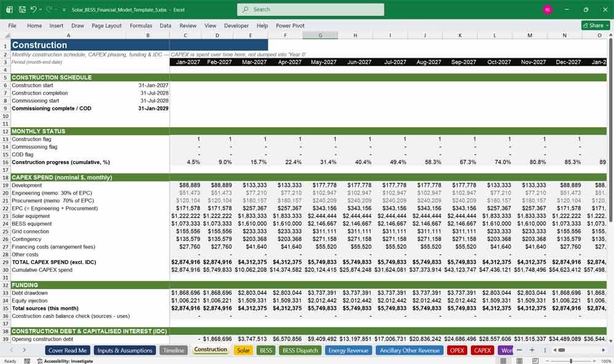This screenshot has height=364, width=614.
Task: Zoom out with the minus icon
Action: point(548,361)
